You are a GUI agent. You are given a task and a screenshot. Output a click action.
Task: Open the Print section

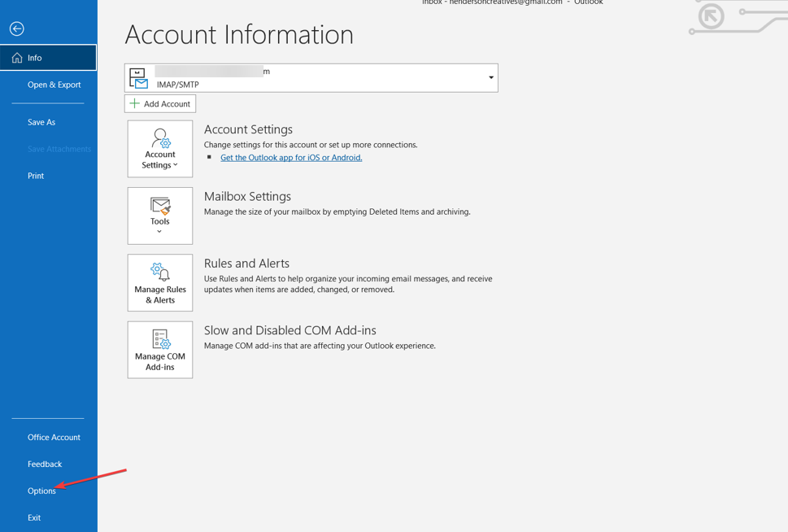click(x=35, y=176)
